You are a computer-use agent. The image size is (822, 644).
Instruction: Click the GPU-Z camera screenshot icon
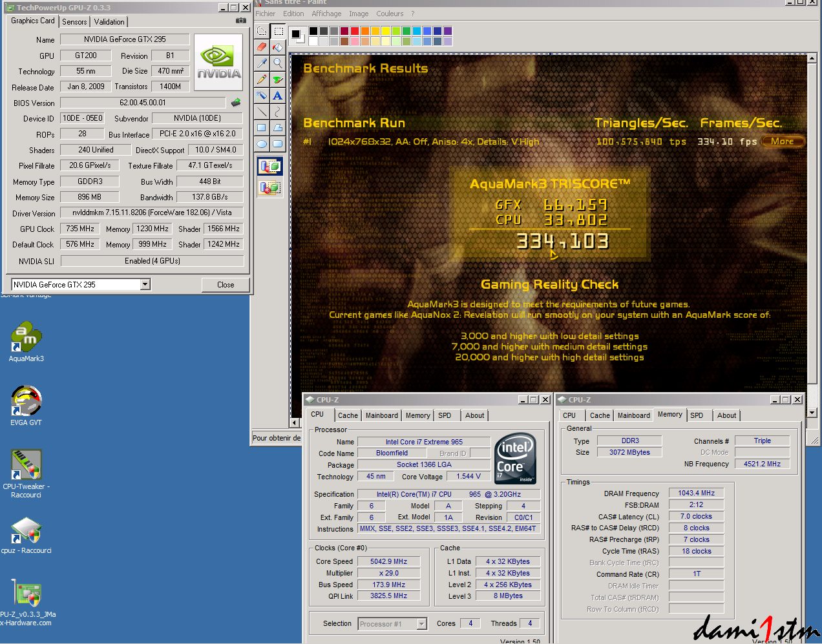tap(240, 21)
